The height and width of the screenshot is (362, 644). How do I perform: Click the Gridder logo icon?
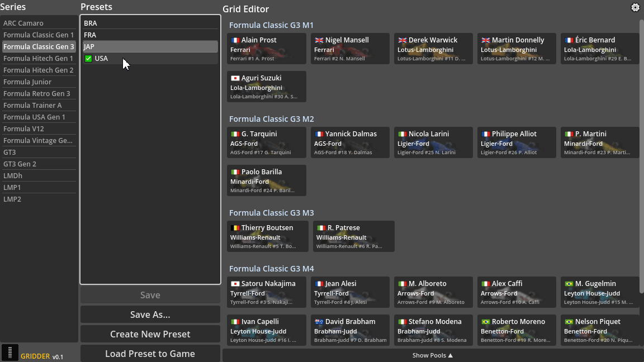10,353
